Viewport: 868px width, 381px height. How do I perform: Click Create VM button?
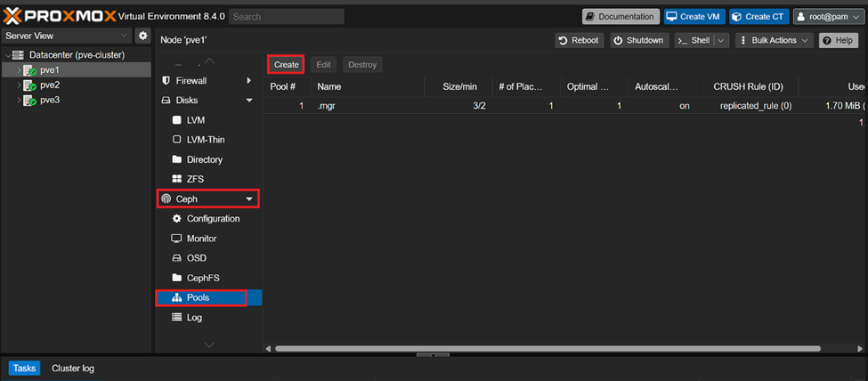click(x=694, y=16)
